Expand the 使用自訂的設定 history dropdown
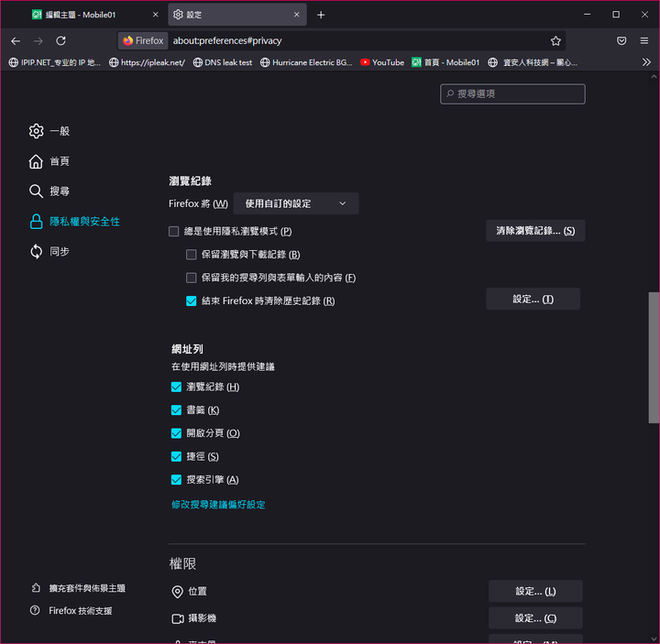 pyautogui.click(x=296, y=203)
